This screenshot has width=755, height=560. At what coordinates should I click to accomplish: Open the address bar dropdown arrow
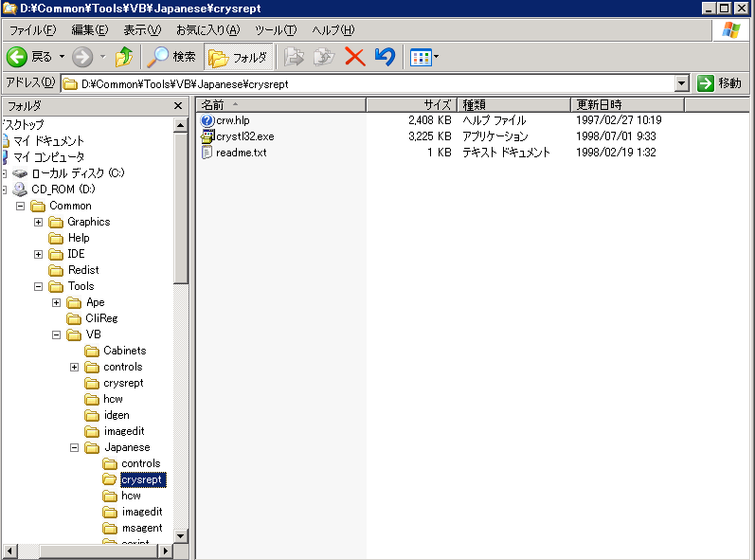681,83
